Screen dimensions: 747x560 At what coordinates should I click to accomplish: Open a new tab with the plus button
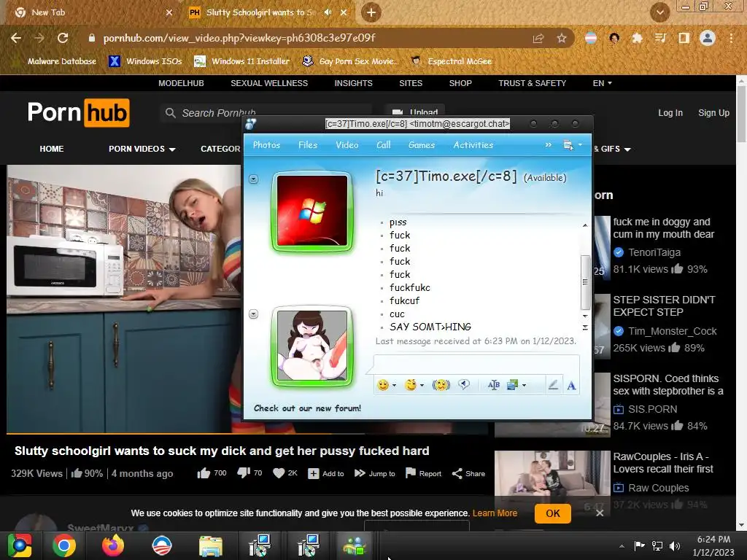pyautogui.click(x=371, y=12)
